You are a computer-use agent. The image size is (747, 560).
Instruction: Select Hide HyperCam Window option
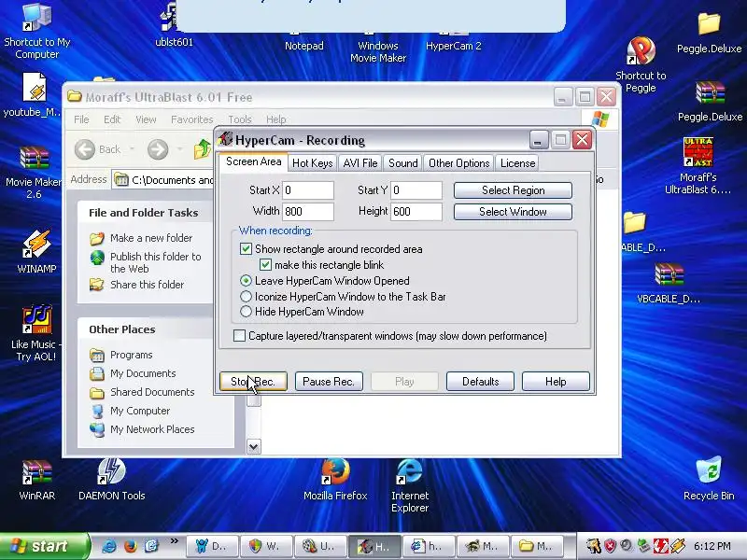tap(246, 312)
